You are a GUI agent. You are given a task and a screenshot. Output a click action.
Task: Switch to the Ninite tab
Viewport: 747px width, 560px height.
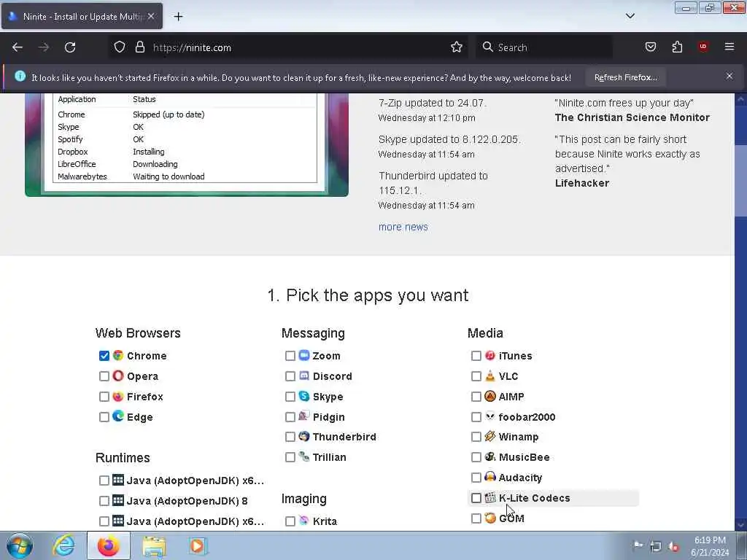coord(82,16)
